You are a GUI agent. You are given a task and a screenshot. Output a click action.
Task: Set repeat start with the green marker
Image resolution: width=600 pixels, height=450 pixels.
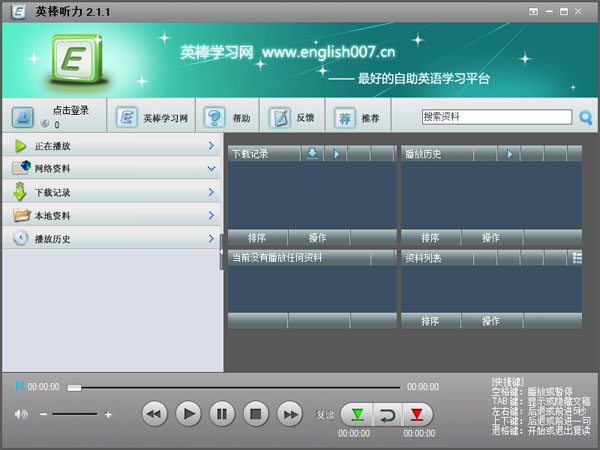coord(357,414)
